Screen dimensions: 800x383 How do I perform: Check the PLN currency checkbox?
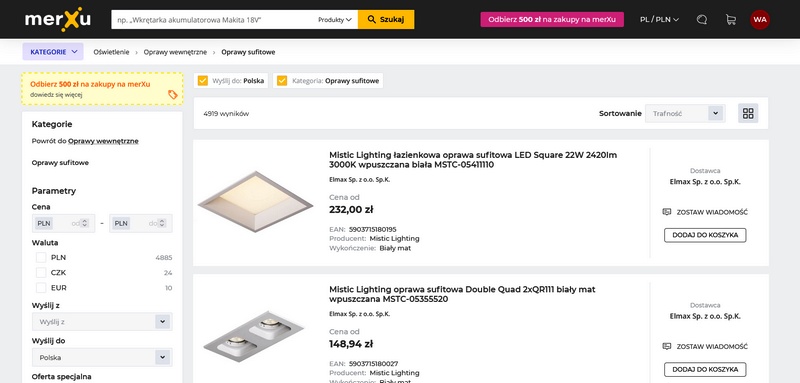pyautogui.click(x=41, y=258)
